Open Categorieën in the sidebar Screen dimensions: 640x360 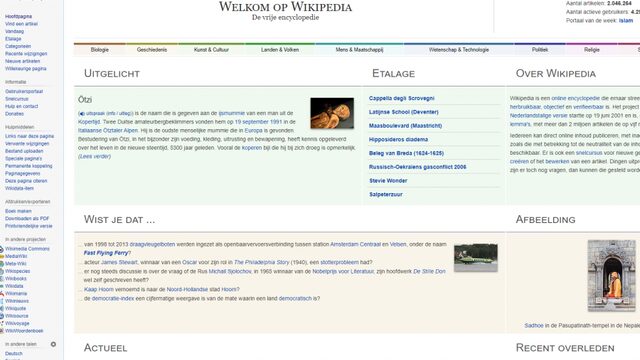coord(18,46)
